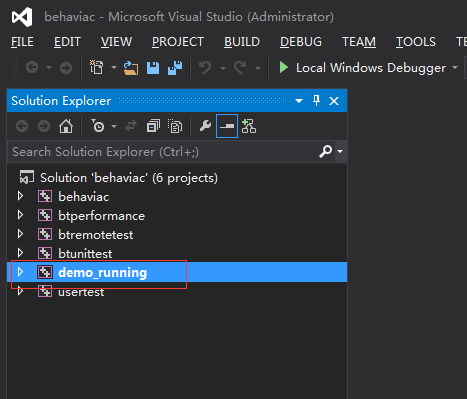467x399 pixels.
Task: Open the debugger target dropdown arrow
Action: click(455, 67)
